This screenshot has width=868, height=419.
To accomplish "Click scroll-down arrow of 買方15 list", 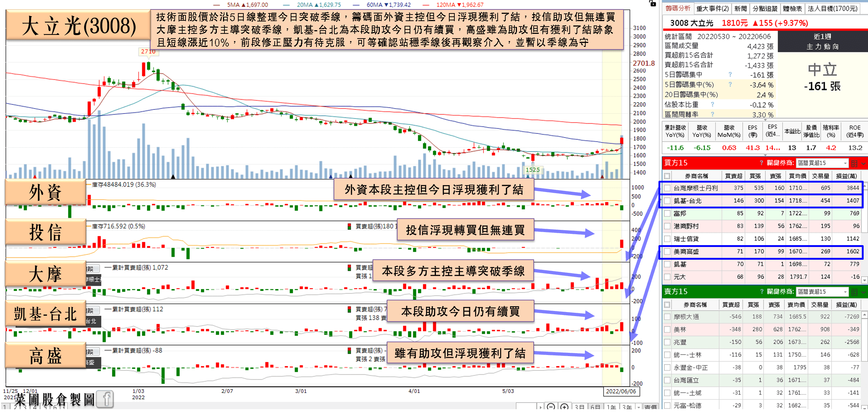I will 865,280.
